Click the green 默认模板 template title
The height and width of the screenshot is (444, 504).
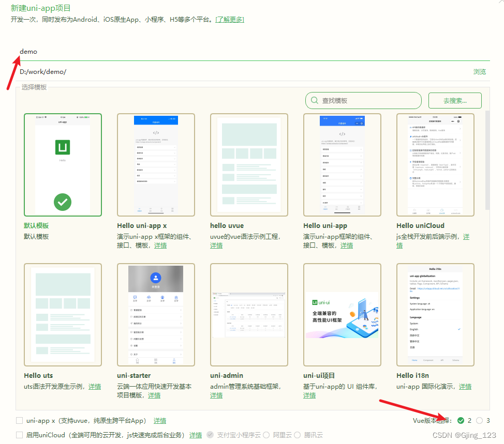(x=36, y=226)
